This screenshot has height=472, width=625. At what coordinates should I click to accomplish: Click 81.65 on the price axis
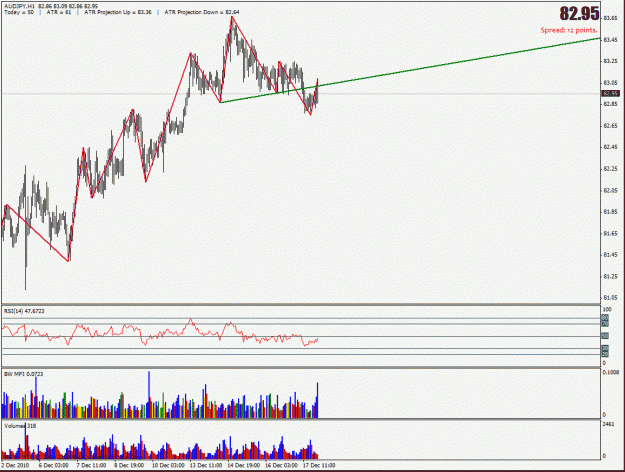[611, 234]
